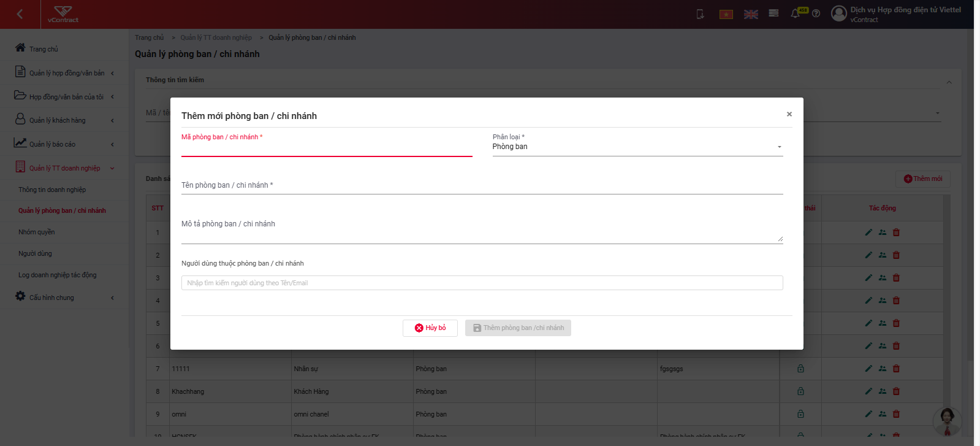The image size is (980, 446).
Task: Click the user avatar profile icon
Action: pyautogui.click(x=838, y=13)
